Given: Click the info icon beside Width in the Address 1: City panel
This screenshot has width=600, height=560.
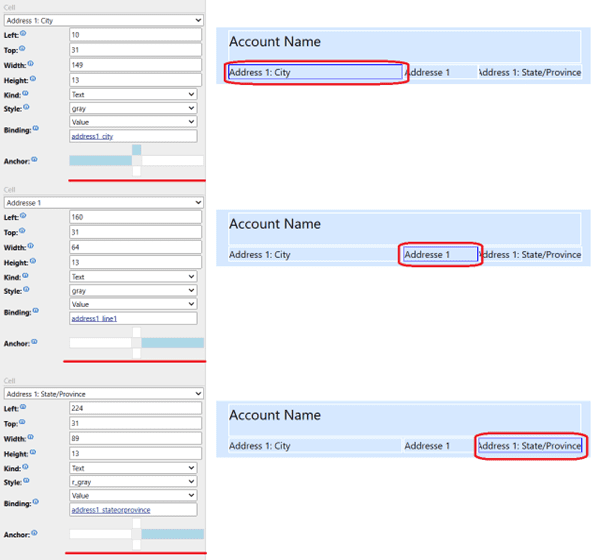Looking at the screenshot, I should tap(33, 64).
